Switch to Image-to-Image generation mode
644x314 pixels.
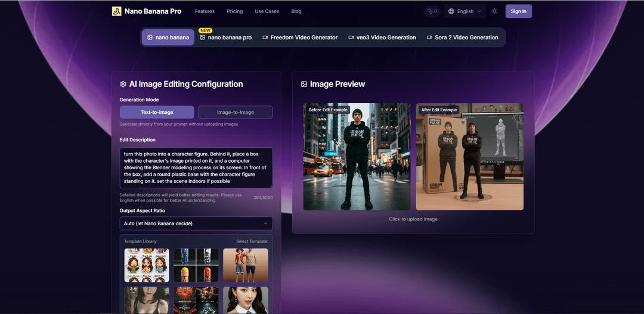point(235,112)
